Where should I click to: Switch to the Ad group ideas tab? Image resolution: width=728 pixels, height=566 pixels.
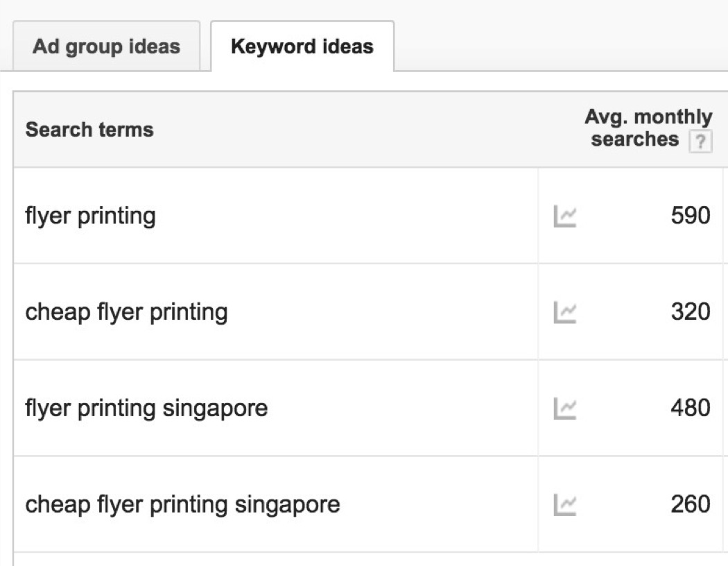tap(106, 46)
